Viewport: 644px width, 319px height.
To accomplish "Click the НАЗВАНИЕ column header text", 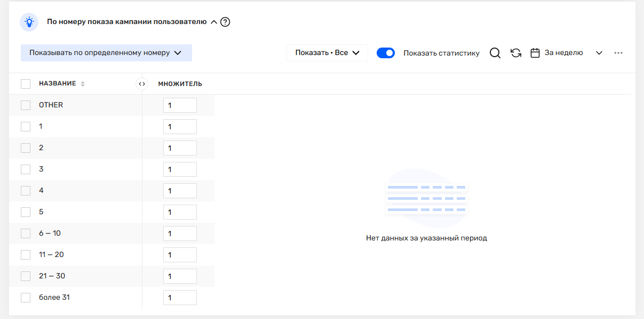I will click(x=58, y=84).
